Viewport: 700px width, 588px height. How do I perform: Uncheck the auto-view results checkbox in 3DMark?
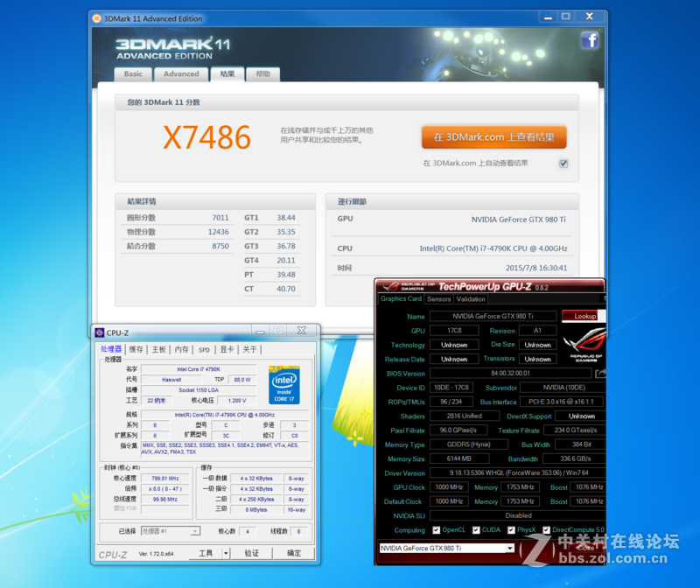click(563, 163)
